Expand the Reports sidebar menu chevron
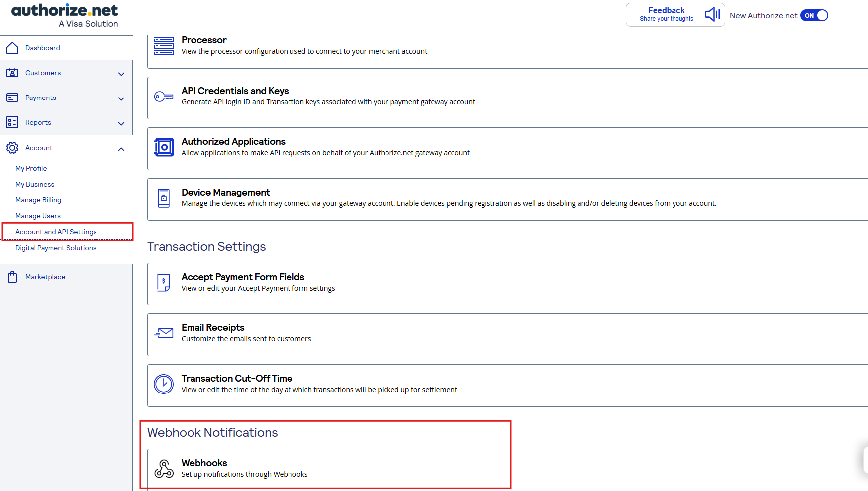Screen dimensions: 868x491 coord(121,123)
